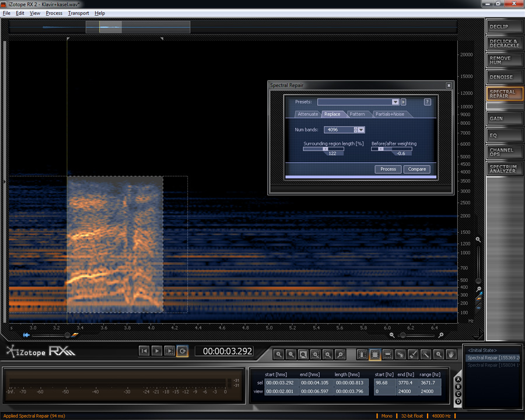Click the Compare button
The height and width of the screenshot is (420, 525).
(416, 169)
